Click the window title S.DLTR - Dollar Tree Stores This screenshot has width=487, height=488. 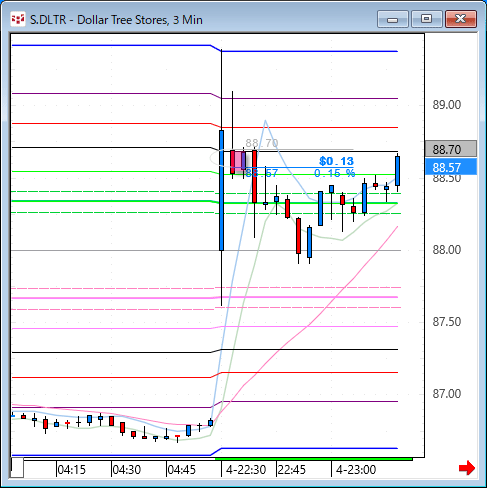pyautogui.click(x=116, y=20)
